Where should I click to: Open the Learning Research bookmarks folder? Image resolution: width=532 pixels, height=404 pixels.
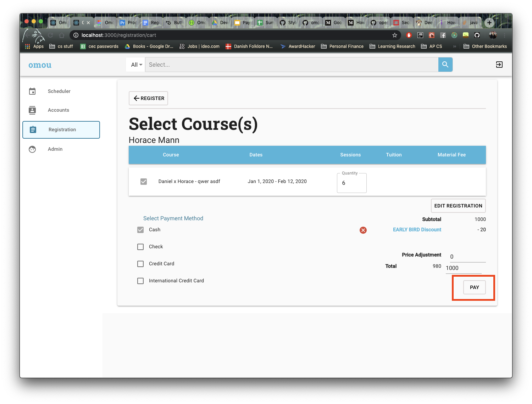(392, 46)
